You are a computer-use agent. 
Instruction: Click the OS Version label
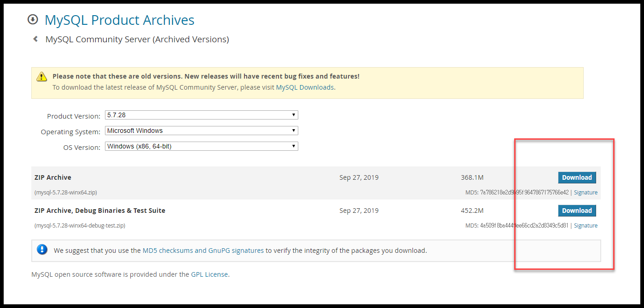point(82,148)
